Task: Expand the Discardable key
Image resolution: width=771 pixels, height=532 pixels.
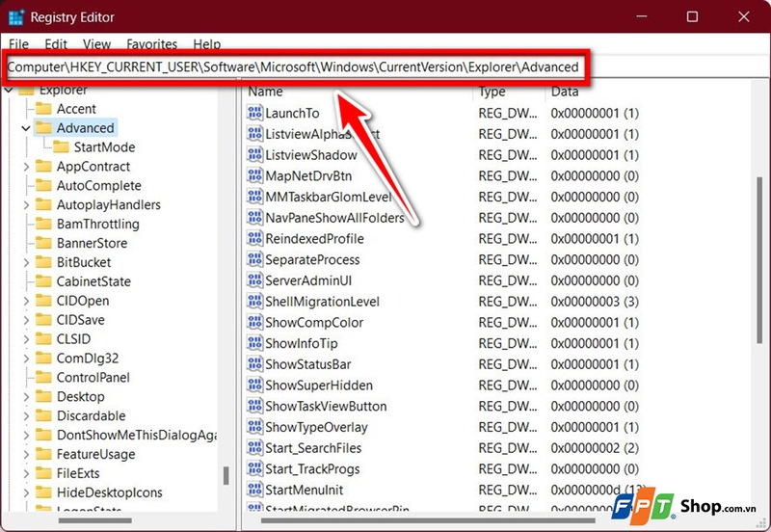Action: 26,415
